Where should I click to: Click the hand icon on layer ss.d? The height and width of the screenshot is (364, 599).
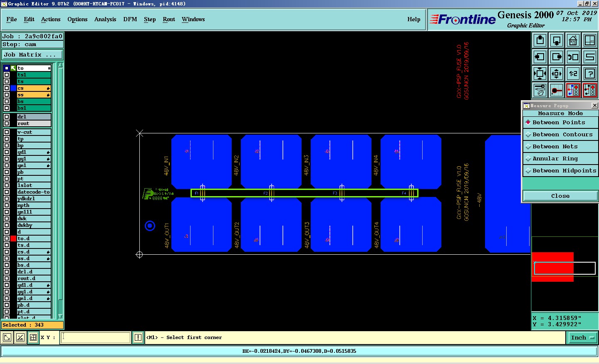pyautogui.click(x=48, y=258)
